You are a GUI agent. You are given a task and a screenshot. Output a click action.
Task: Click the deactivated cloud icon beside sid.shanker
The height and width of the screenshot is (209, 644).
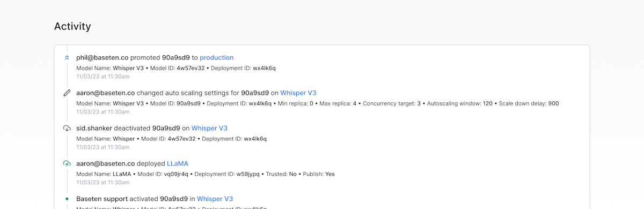point(67,128)
